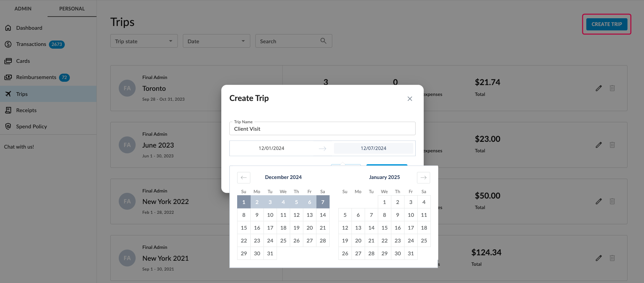The width and height of the screenshot is (644, 283).
Task: Open Spend Policy from sidebar
Action: (31, 126)
